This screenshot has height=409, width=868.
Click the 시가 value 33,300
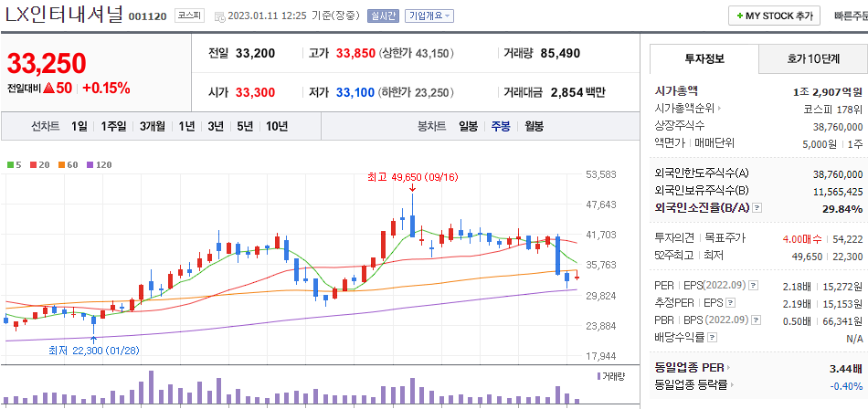coord(255,92)
